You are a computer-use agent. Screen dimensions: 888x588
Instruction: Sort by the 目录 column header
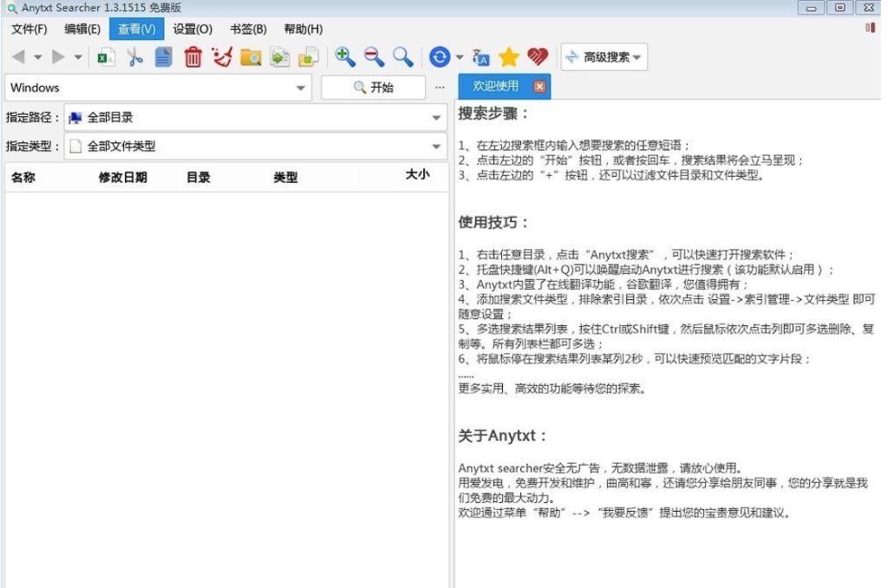pos(199,177)
